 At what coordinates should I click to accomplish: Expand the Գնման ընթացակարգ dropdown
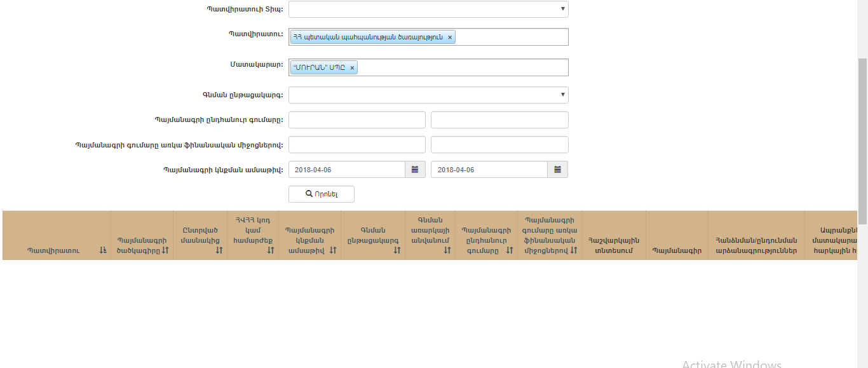tap(428, 95)
